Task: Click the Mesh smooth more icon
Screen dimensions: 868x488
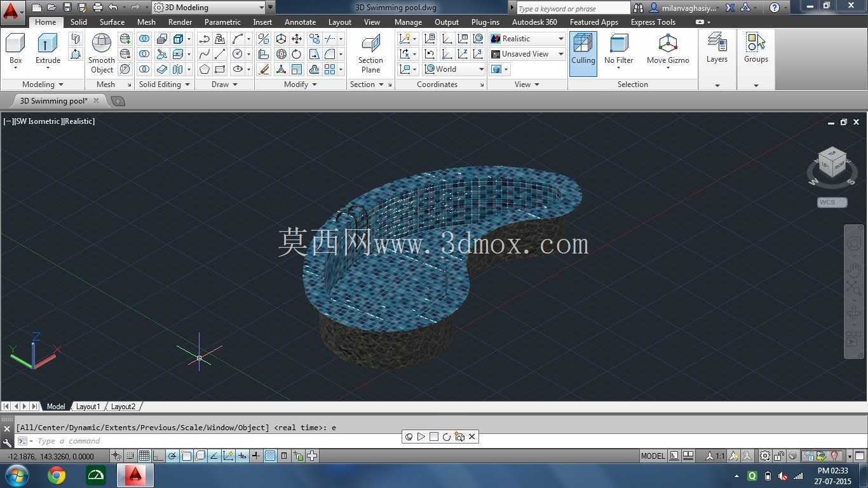Action: pos(125,39)
